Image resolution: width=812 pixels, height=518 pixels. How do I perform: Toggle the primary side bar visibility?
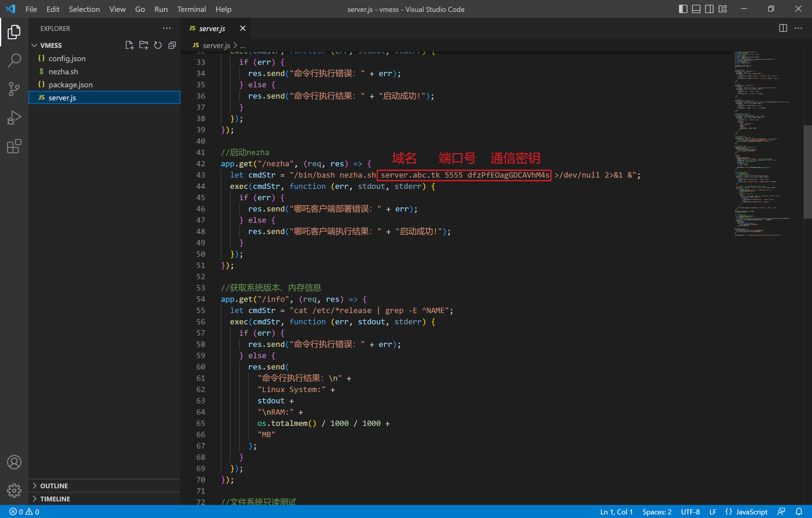coord(683,9)
